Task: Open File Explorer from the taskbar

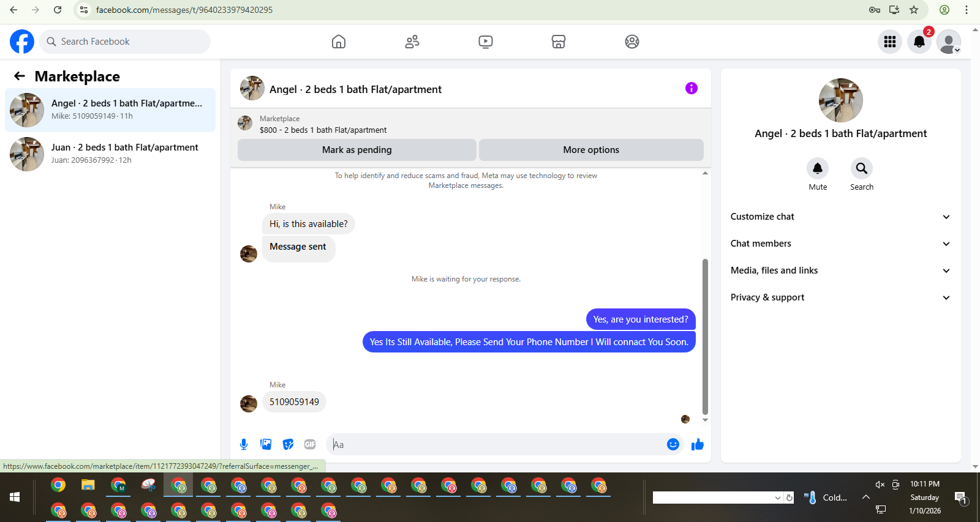Action: point(88,485)
